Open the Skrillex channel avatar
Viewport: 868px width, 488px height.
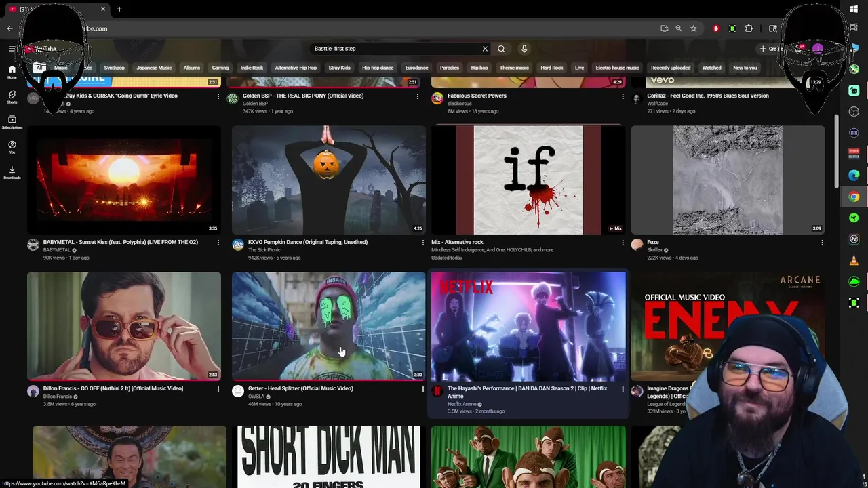pos(637,245)
